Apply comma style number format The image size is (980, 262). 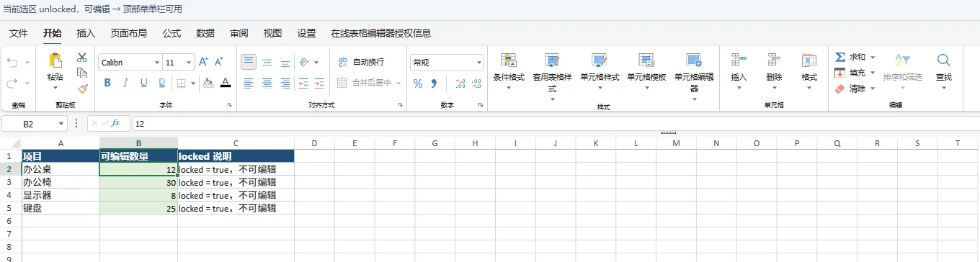click(434, 83)
